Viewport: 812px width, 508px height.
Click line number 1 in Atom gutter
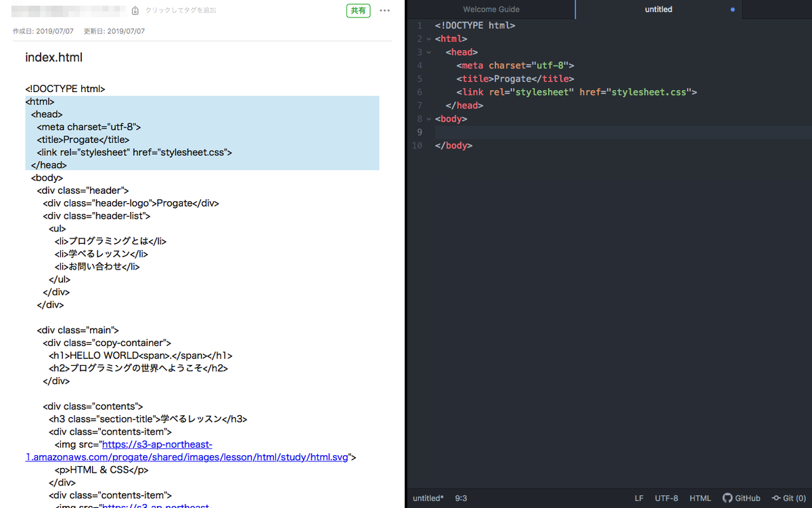click(x=420, y=26)
